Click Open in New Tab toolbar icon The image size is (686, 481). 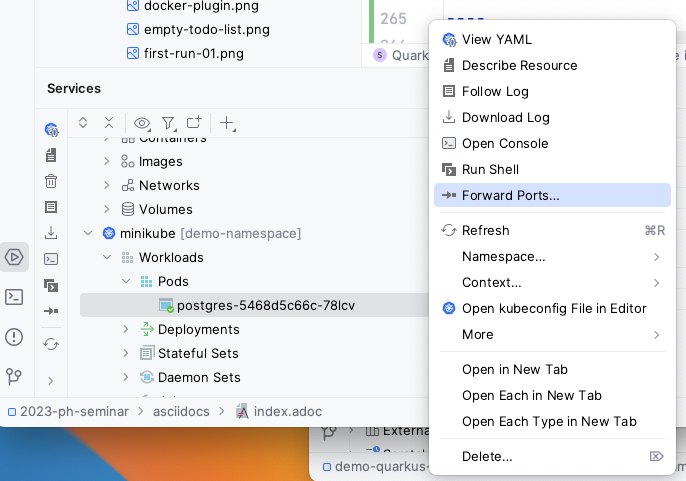[194, 122]
